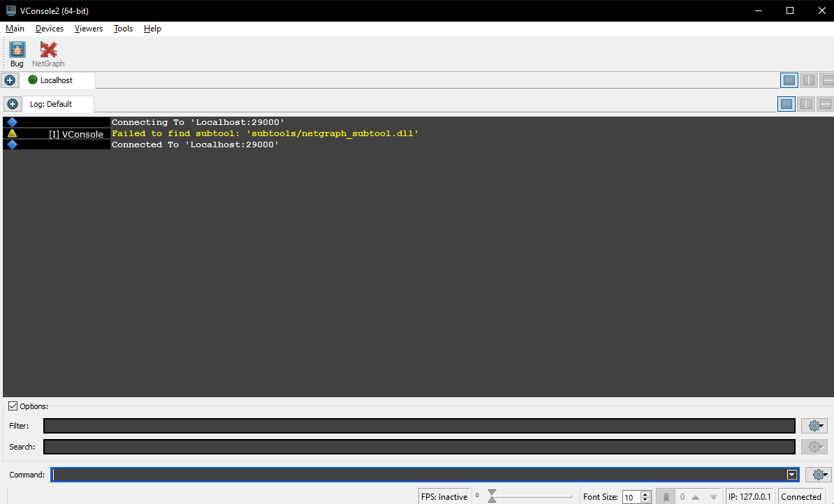Click the bookmark icon in status bar
This screenshot has height=504, width=834.
666,497
